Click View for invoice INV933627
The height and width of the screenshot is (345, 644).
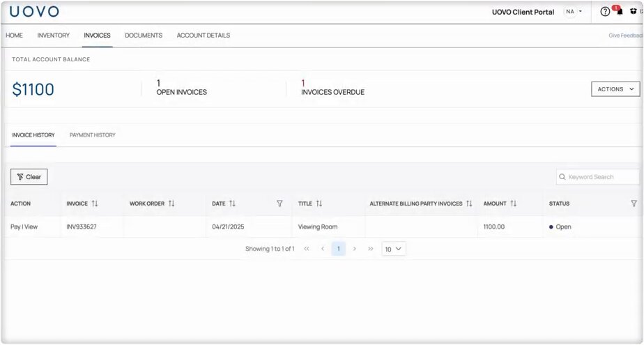tap(31, 227)
